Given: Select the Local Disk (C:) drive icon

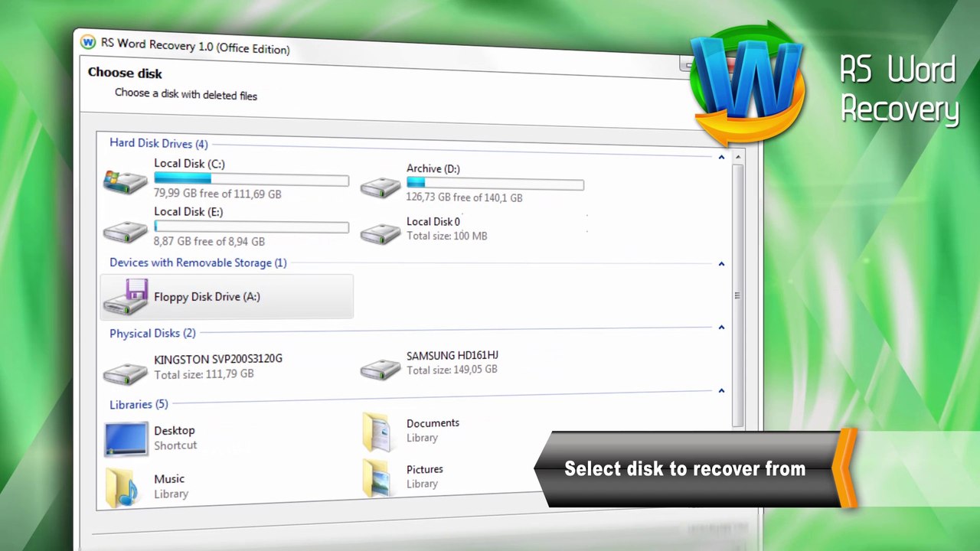Looking at the screenshot, I should click(x=126, y=181).
